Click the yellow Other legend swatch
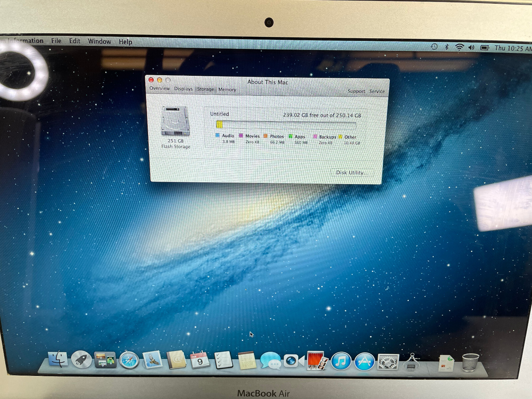The height and width of the screenshot is (399, 532). (x=340, y=137)
